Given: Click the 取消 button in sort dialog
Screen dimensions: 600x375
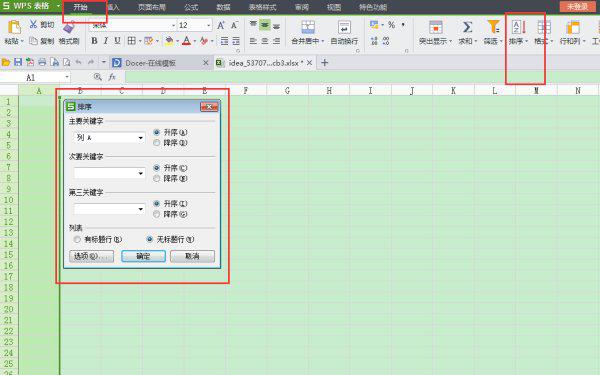Looking at the screenshot, I should 192,256.
